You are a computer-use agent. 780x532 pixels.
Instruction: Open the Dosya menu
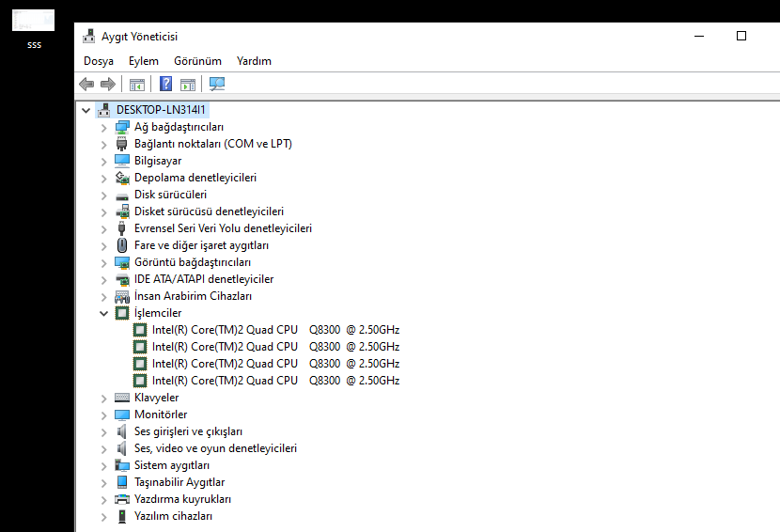click(x=99, y=61)
